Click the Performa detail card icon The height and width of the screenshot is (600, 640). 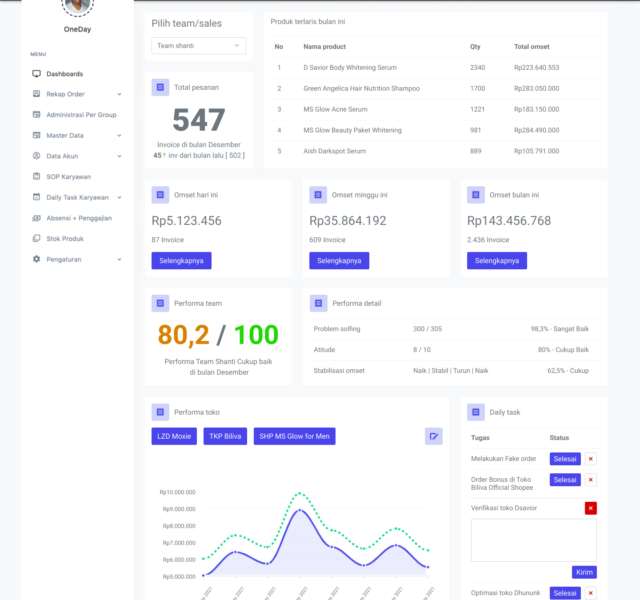(x=318, y=303)
